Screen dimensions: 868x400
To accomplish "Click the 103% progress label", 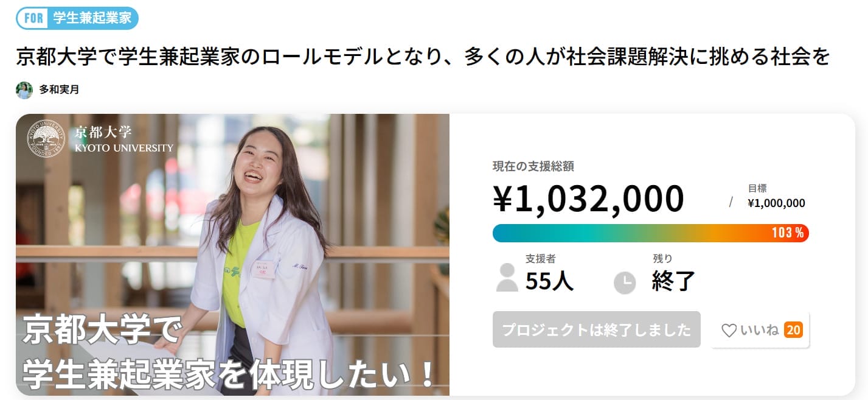I will 788,233.
